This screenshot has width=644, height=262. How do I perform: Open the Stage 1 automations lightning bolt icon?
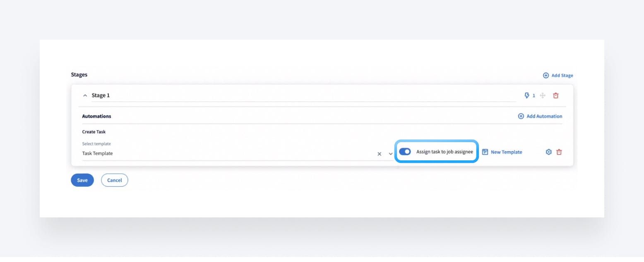pyautogui.click(x=527, y=95)
